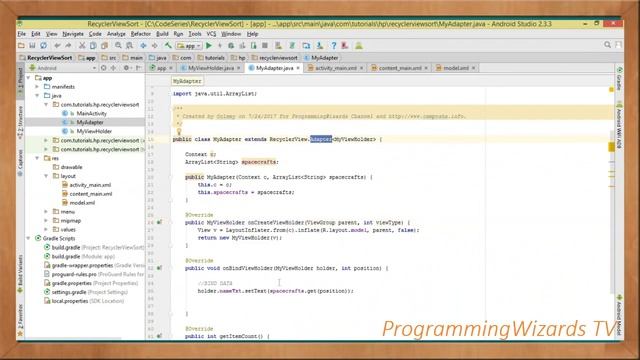Select MyViewHolder in the project tree
Screen dimensions: 640x360
(x=94, y=131)
